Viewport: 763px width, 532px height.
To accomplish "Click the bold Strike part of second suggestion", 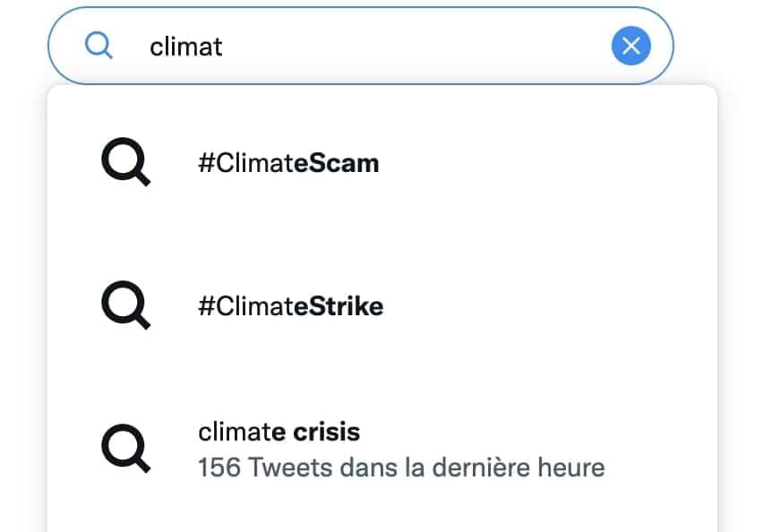I will click(347, 307).
